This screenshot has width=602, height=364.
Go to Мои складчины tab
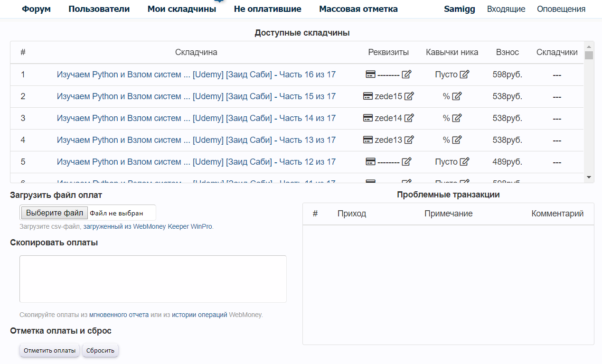point(182,9)
